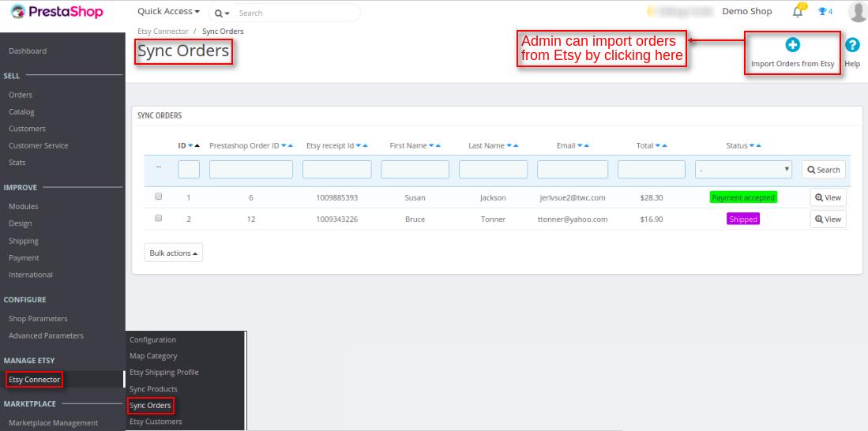Open Dashboard in sidebar
Image resolution: width=868 pixels, height=431 pixels.
28,51
